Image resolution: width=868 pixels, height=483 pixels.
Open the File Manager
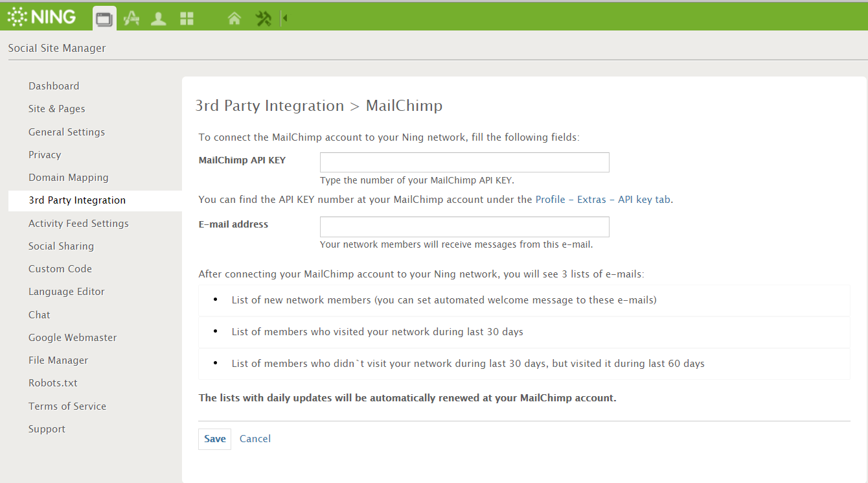[58, 360]
